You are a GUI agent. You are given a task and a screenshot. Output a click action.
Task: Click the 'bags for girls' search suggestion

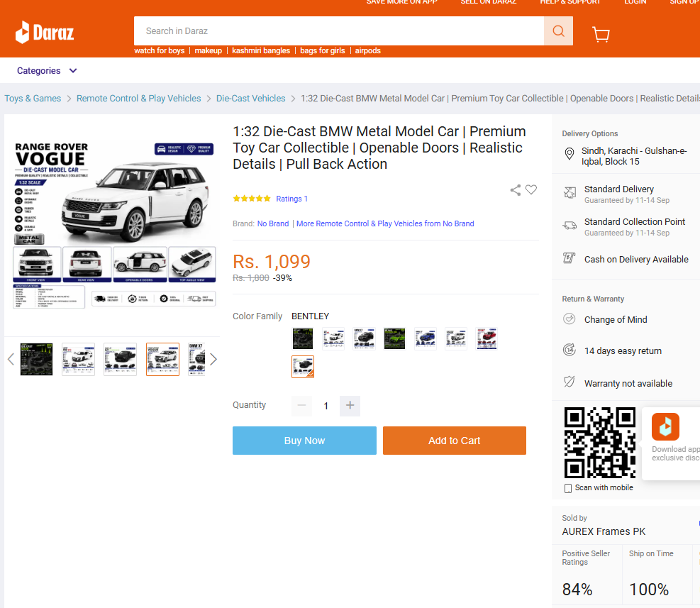[x=322, y=50]
